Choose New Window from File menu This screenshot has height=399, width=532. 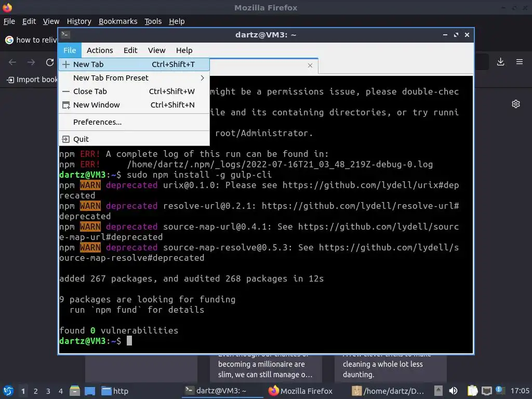[x=134, y=105]
